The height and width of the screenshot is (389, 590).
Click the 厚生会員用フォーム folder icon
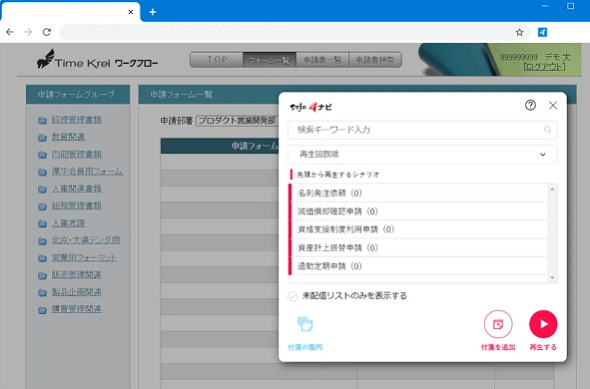tap(42, 172)
